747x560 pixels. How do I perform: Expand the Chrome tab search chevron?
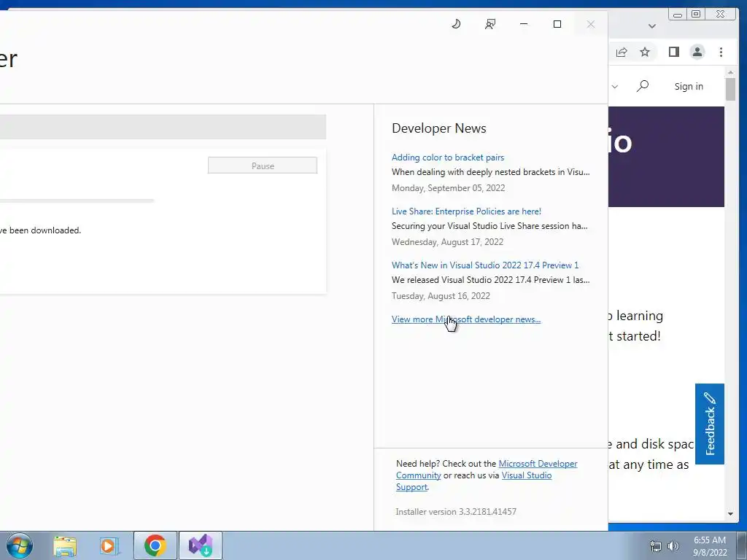pos(651,26)
